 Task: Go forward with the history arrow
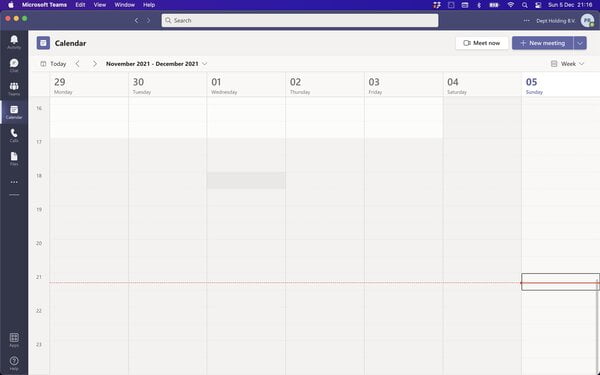(x=148, y=20)
